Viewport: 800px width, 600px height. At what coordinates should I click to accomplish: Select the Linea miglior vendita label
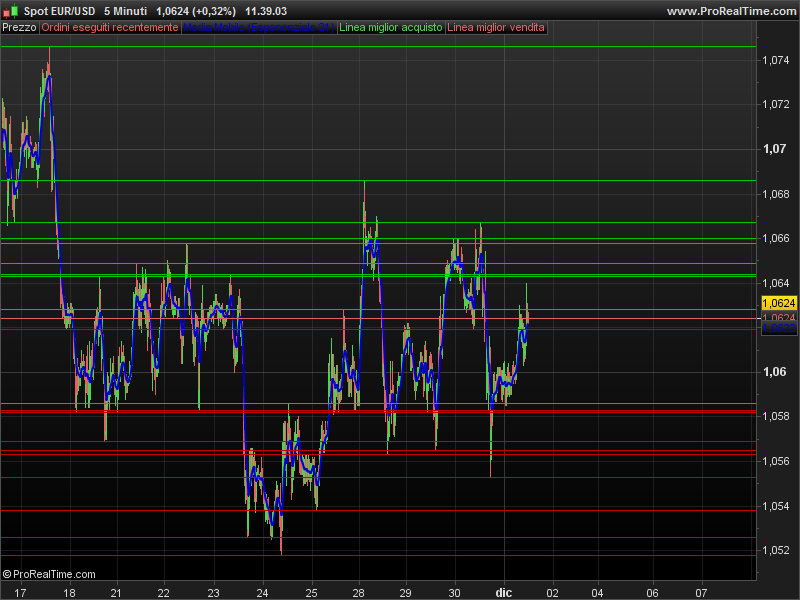[495, 28]
